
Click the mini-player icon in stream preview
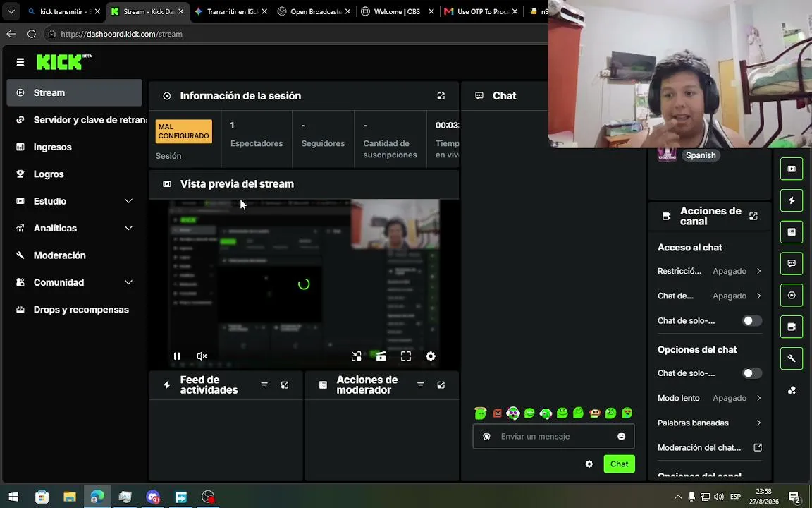tap(356, 356)
